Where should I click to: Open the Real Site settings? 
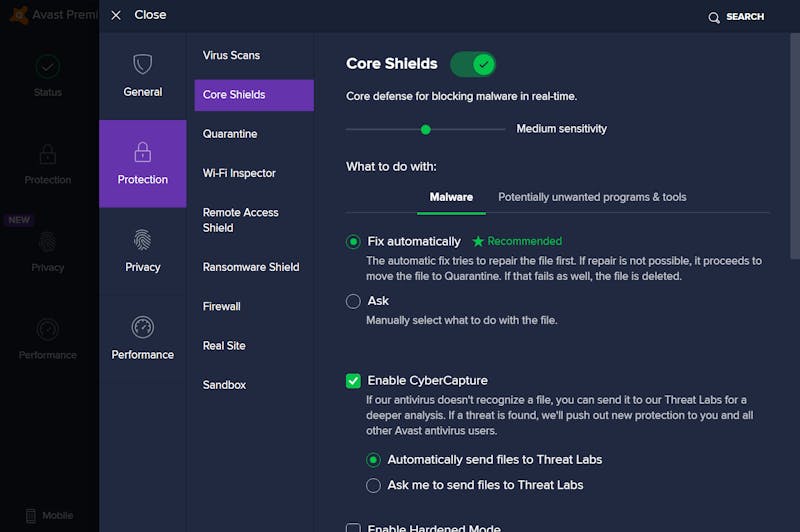pos(224,345)
